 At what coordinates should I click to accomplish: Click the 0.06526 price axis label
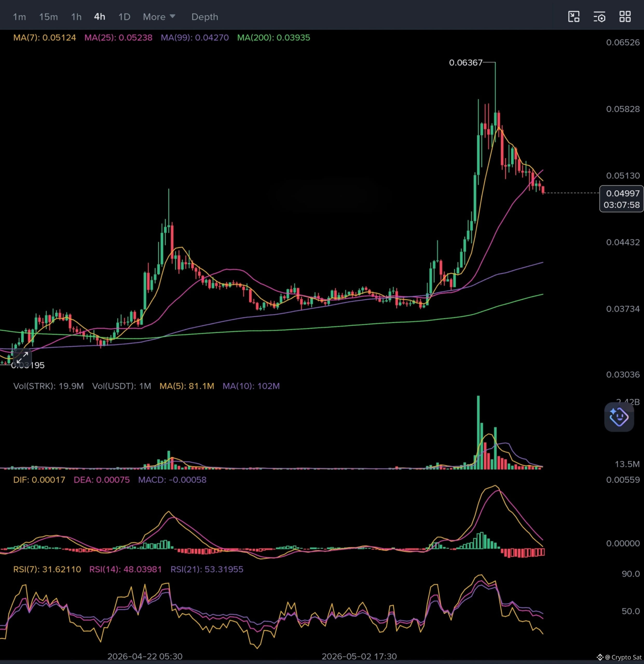(x=623, y=42)
